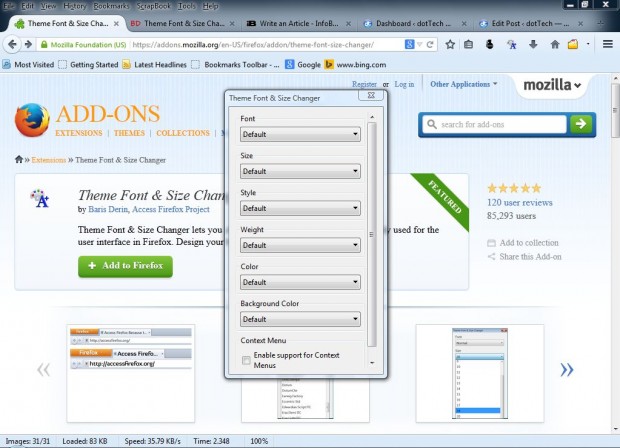Click the five-star rating display
The image size is (620, 448).
point(514,188)
